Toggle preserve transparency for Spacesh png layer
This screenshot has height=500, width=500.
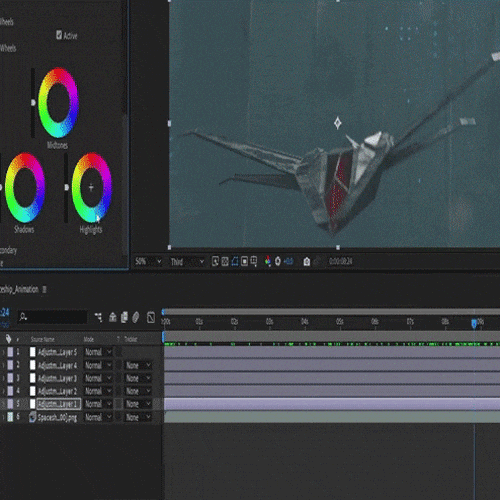point(118,417)
